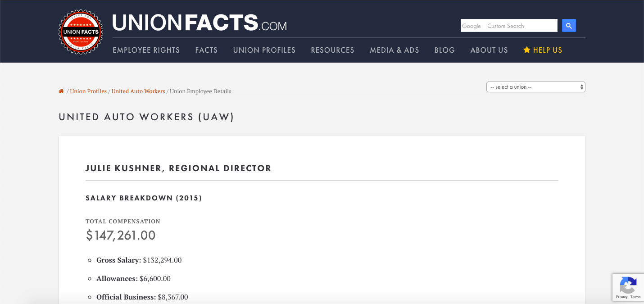This screenshot has height=304, width=644.
Task: Click the home icon in breadcrumb
Action: [61, 91]
